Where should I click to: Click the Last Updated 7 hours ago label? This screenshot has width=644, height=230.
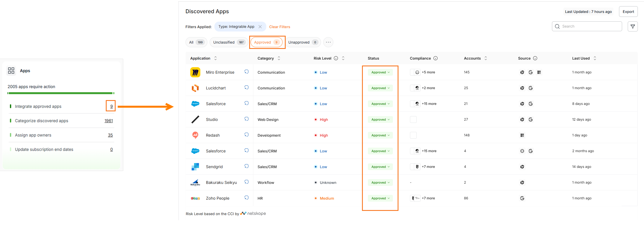tap(588, 12)
